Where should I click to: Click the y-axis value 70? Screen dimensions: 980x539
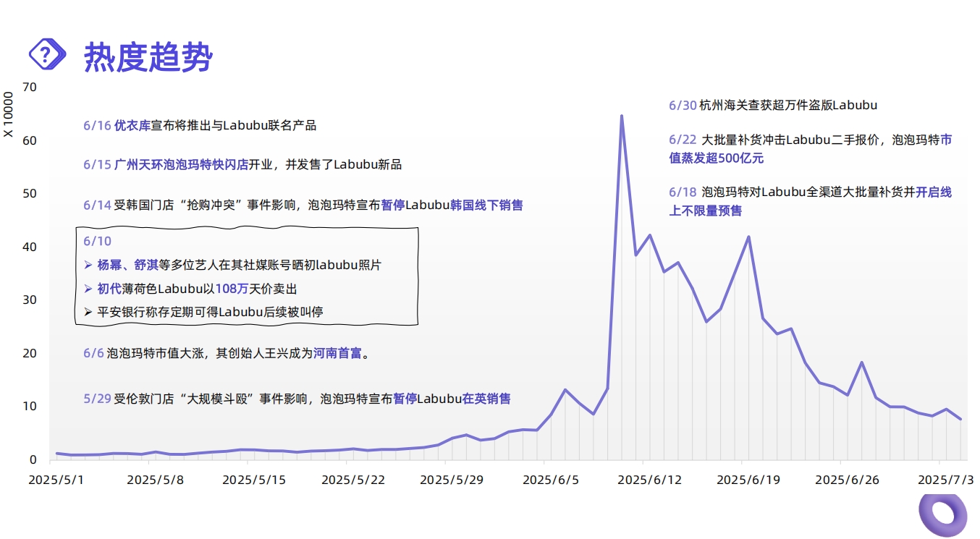click(30, 87)
